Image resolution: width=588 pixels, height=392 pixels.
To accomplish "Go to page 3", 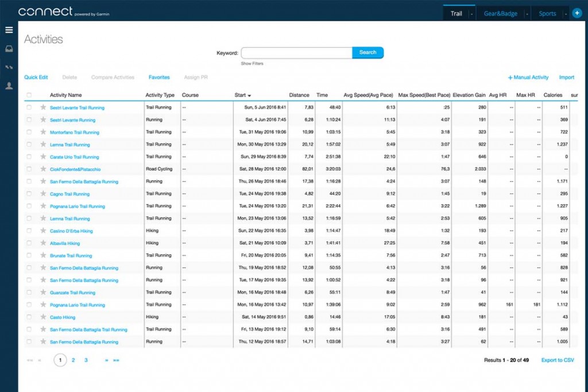I will pos(86,360).
